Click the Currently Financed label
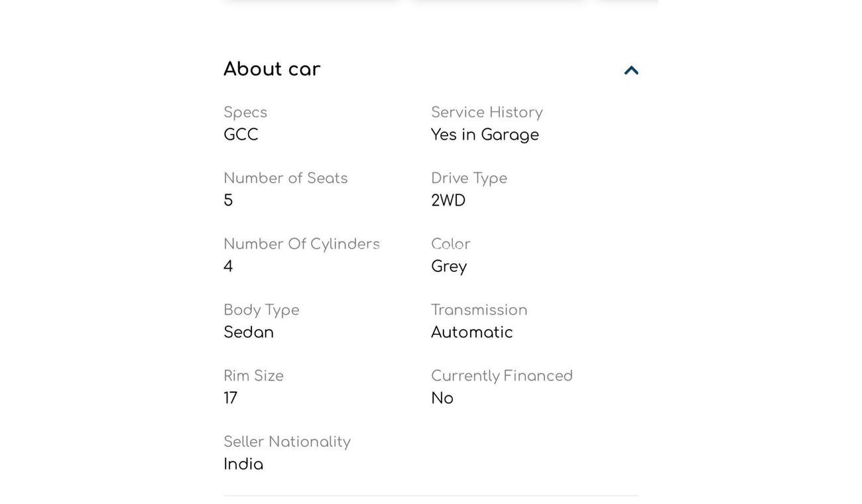The height and width of the screenshot is (504, 862). [x=501, y=376]
